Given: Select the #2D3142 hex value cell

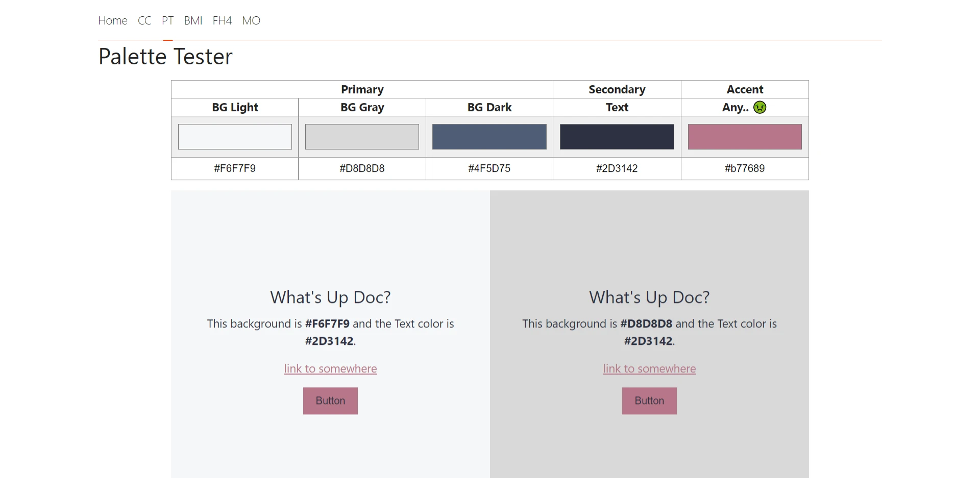Looking at the screenshot, I should pos(617,168).
